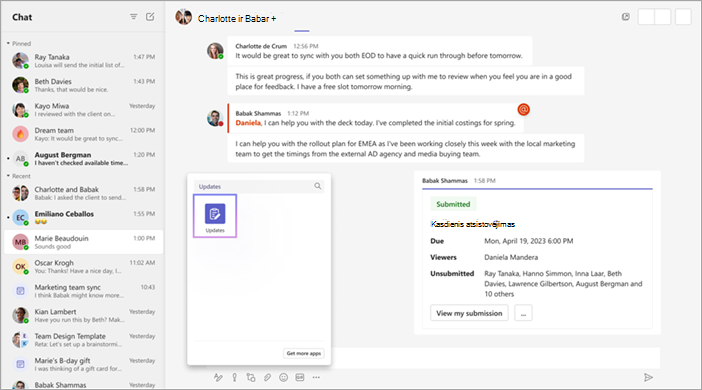Open Ray Tanaka pinned chat

(x=83, y=60)
